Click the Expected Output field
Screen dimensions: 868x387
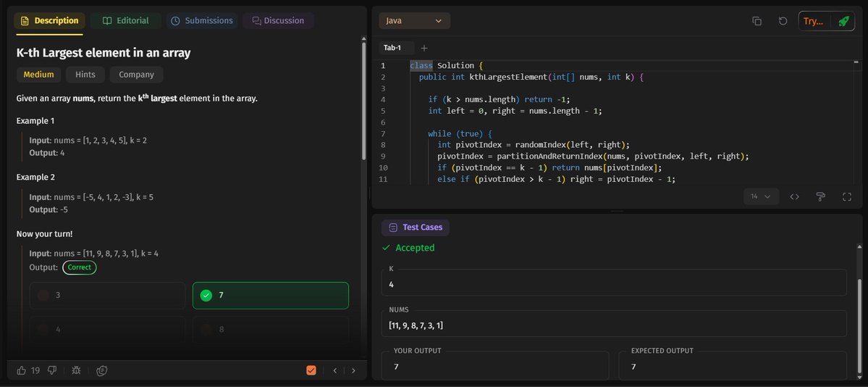coord(733,365)
